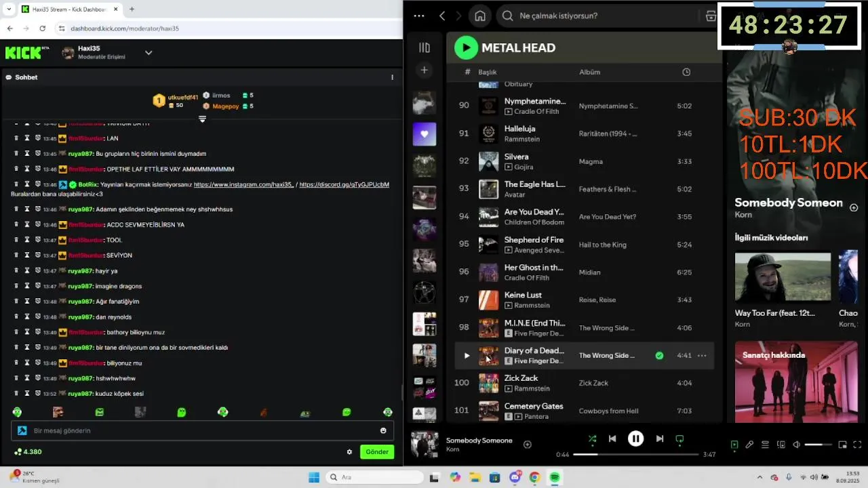
Task: Open Chrome from the Windows taskbar
Action: tap(534, 477)
